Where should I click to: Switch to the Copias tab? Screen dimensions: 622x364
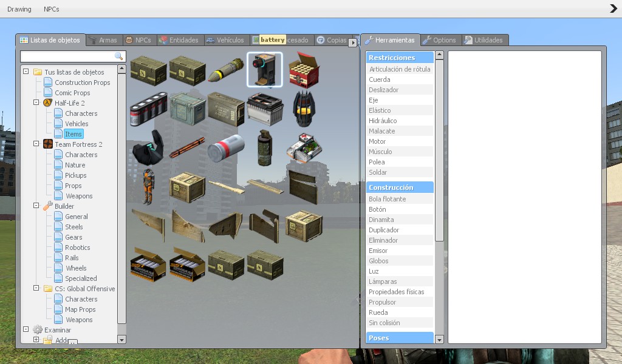(332, 40)
